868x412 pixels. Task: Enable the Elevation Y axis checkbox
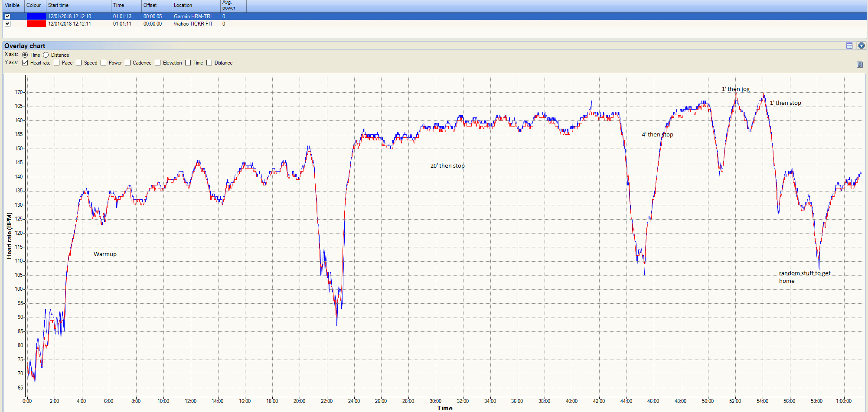pos(157,63)
